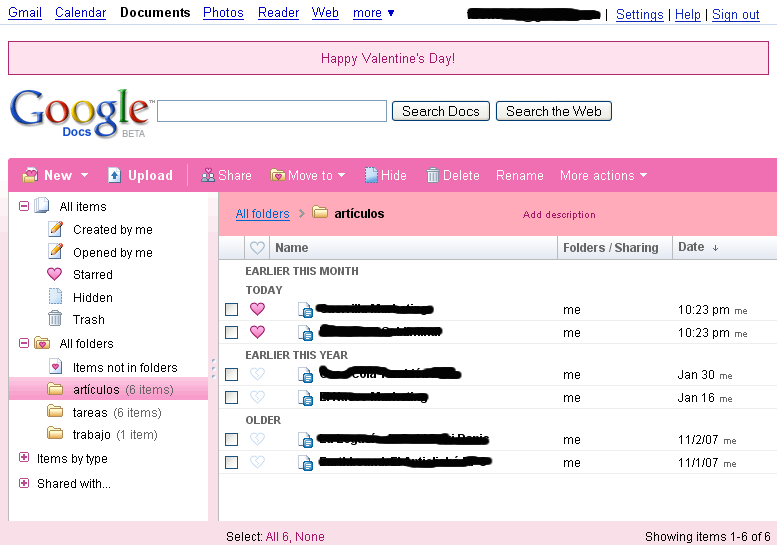Check the box for the 11/1/07 document
Image resolution: width=777 pixels, height=545 pixels.
tap(231, 462)
